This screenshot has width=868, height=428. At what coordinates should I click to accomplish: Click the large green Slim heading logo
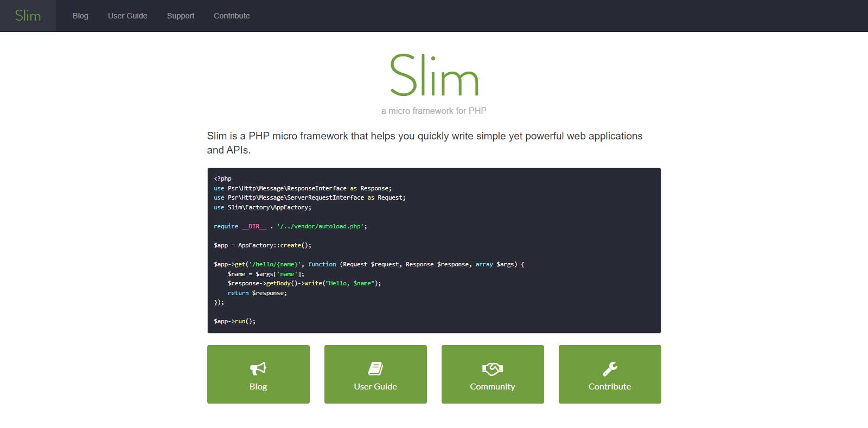(x=434, y=75)
